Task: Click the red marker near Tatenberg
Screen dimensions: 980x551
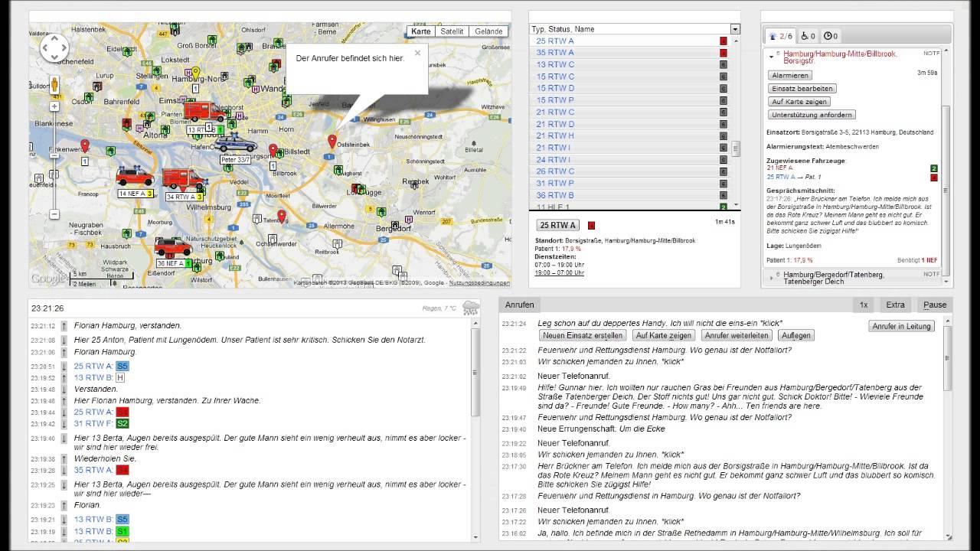Action: (x=281, y=217)
